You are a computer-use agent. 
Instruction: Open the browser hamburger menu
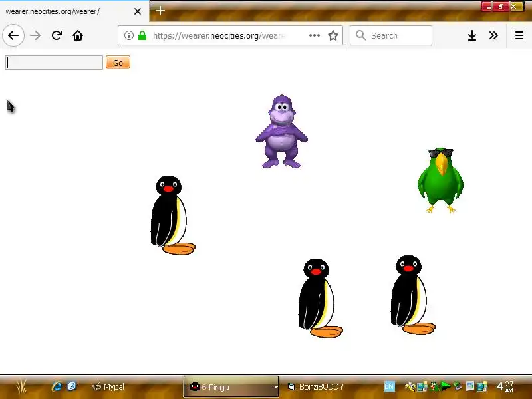click(x=519, y=35)
